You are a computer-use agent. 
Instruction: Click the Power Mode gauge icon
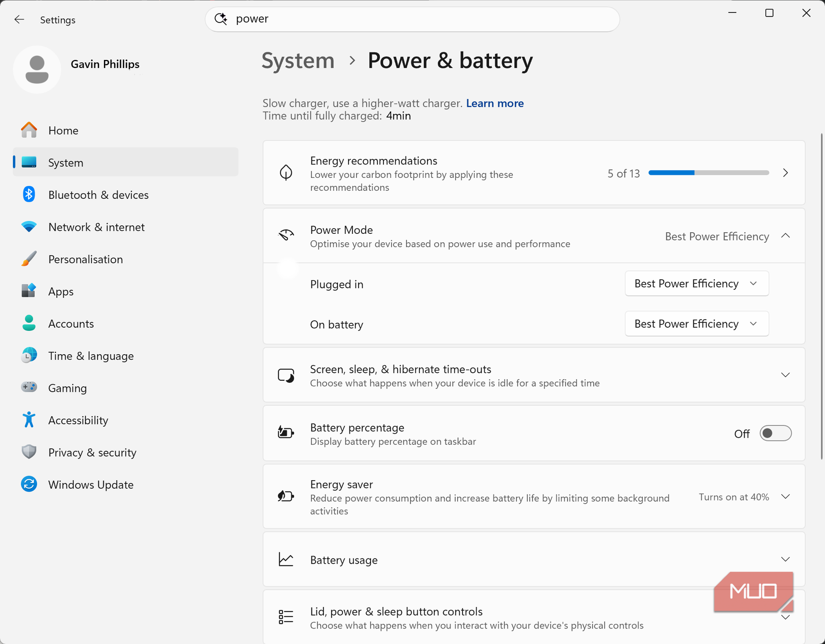click(x=286, y=235)
